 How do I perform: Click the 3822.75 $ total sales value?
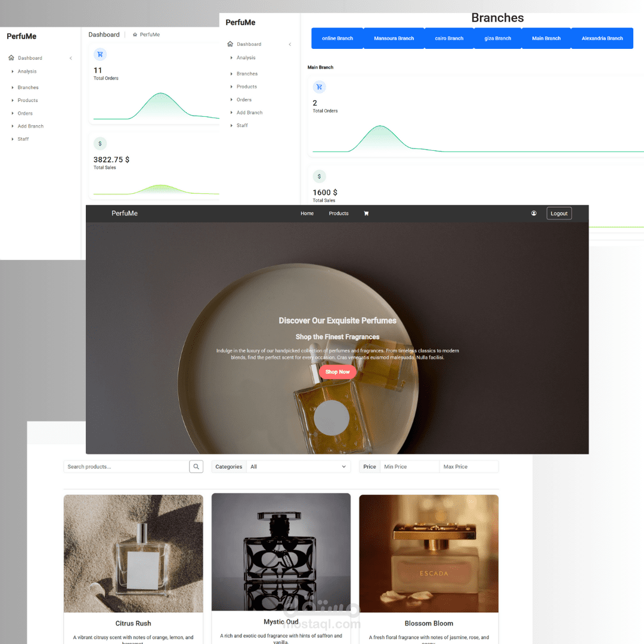pos(112,160)
